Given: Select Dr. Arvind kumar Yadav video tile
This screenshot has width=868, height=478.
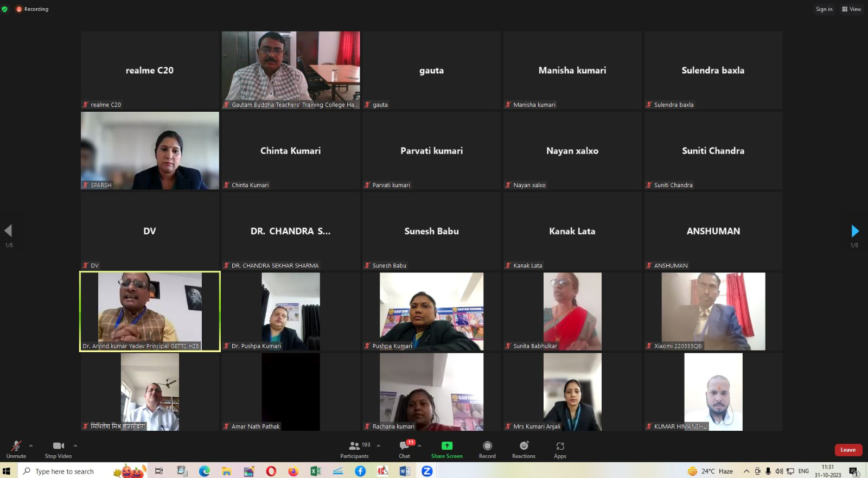Looking at the screenshot, I should (x=150, y=311).
